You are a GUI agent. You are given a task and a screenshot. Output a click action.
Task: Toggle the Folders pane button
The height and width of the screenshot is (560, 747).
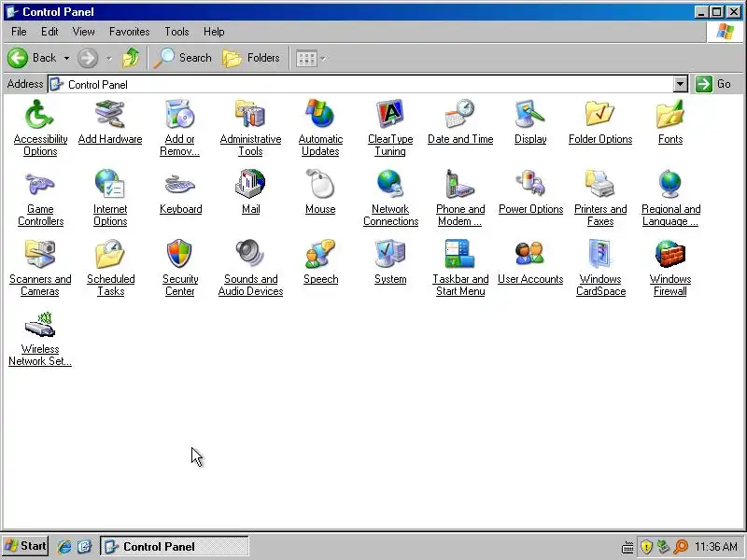(251, 58)
